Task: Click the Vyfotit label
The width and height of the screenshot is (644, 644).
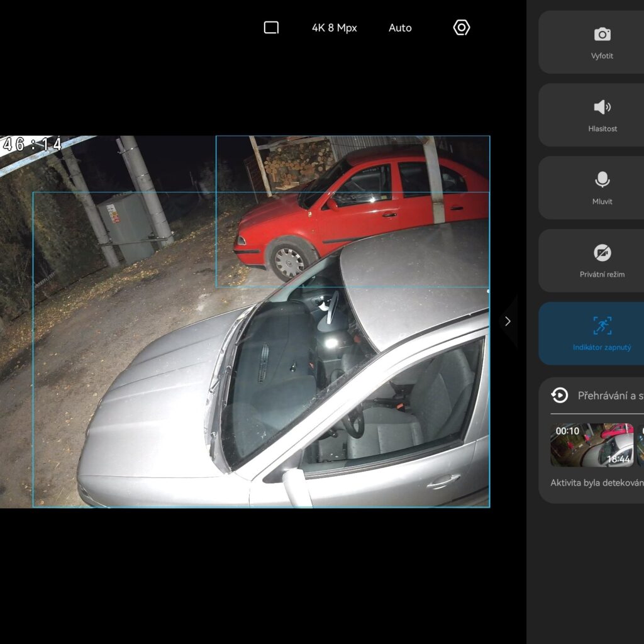Action: 602,56
